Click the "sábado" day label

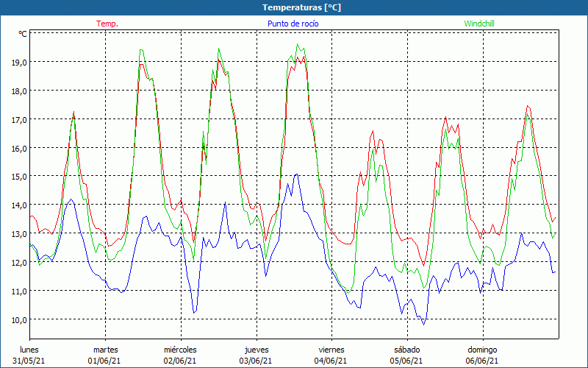407,350
